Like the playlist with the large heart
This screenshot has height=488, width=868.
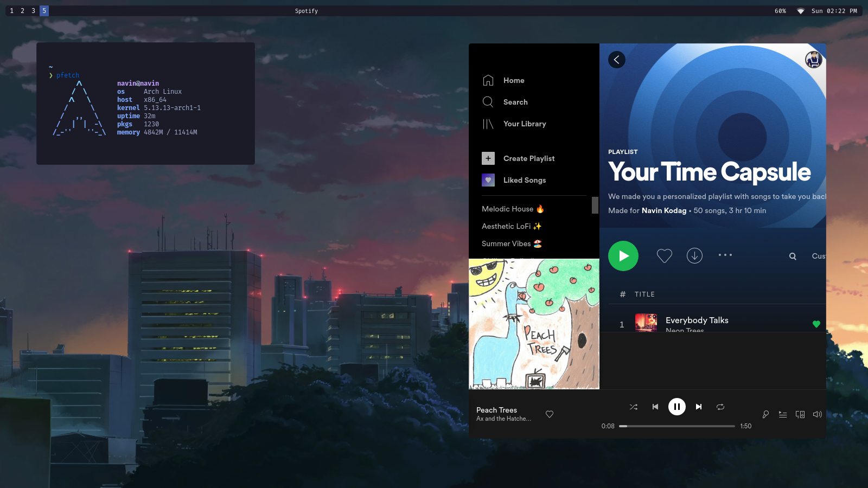pos(665,255)
